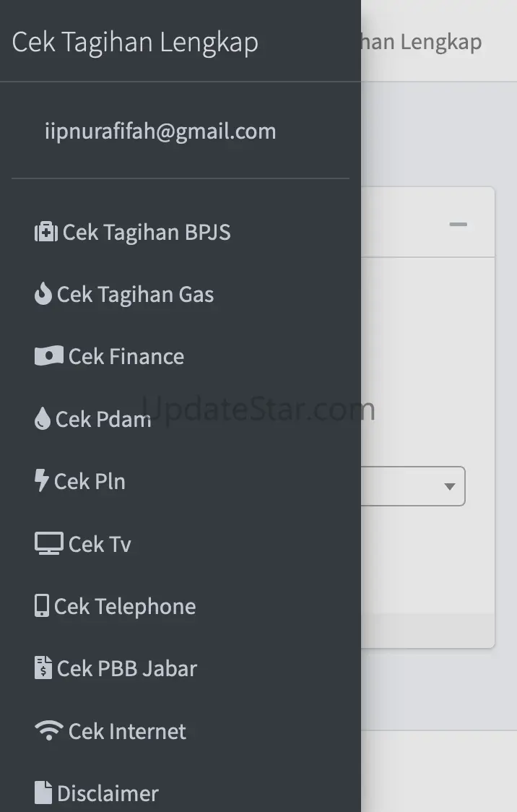Viewport: 517px width, 812px height.
Task: Click the mobile phone Telephone icon
Action: [x=42, y=606]
